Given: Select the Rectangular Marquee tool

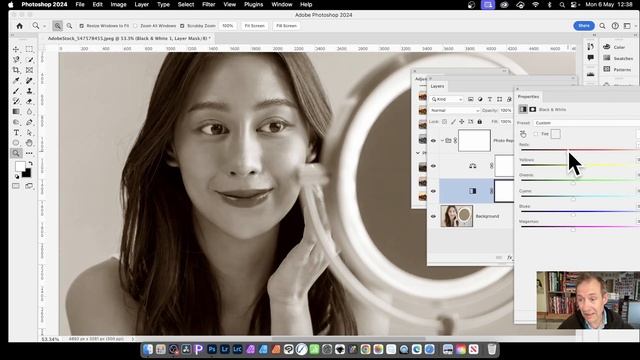Looking at the screenshot, I should tap(29, 49).
